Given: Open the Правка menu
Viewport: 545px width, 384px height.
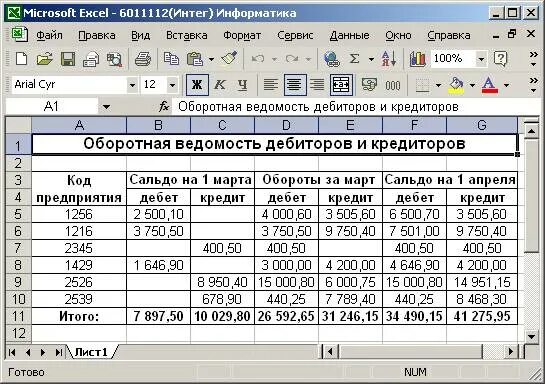Looking at the screenshot, I should tap(97, 35).
